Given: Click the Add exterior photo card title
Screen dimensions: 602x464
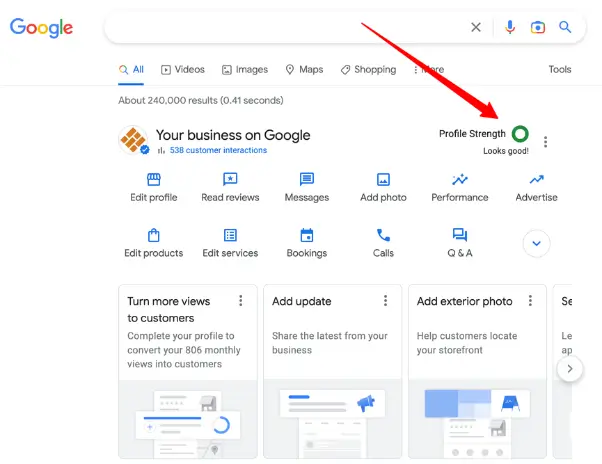Looking at the screenshot, I should pos(465,301).
